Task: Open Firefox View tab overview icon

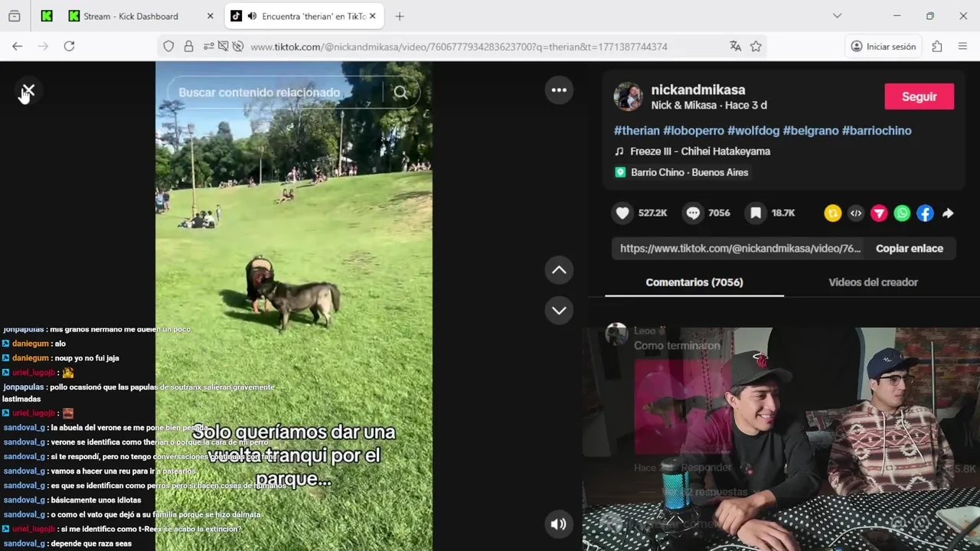Action: click(14, 16)
